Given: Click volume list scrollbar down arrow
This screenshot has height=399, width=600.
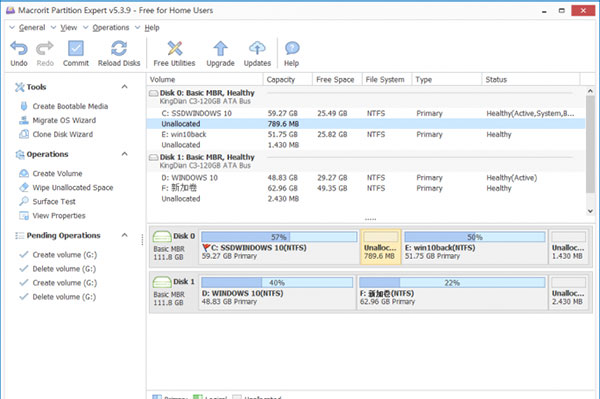Looking at the screenshot, I should [590, 211].
